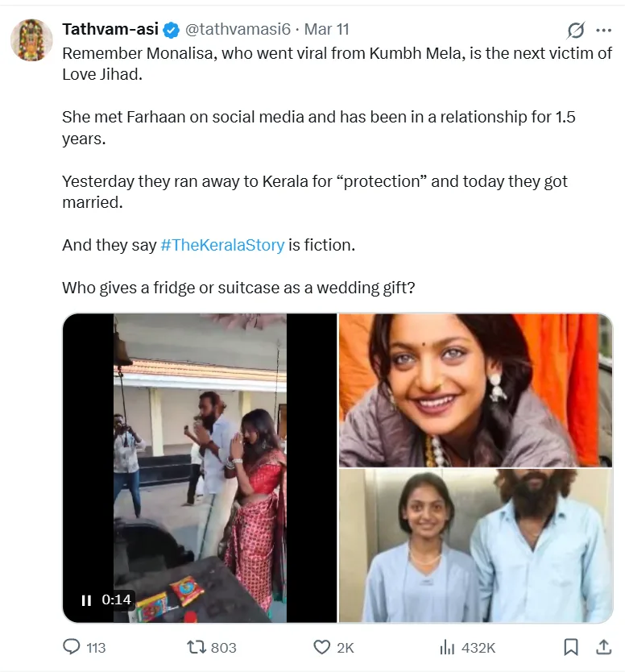Click the Tathvam-asi profile avatar
Image resolution: width=625 pixels, height=672 pixels.
click(31, 39)
